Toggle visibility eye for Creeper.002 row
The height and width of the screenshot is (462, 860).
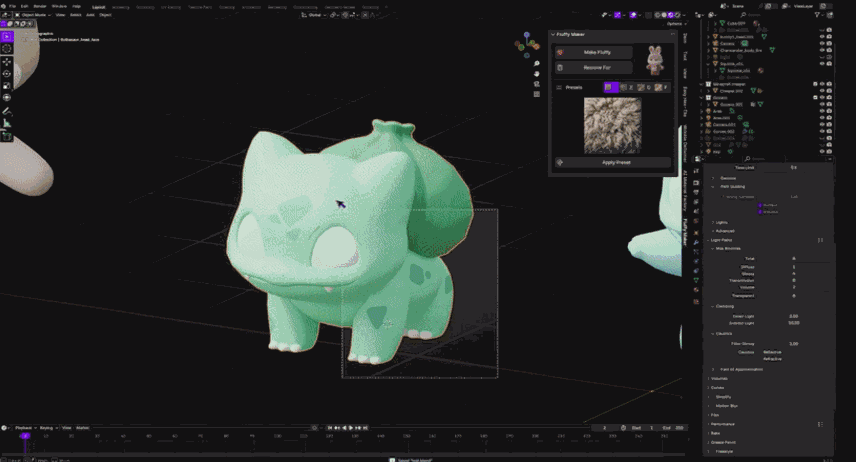(822, 91)
